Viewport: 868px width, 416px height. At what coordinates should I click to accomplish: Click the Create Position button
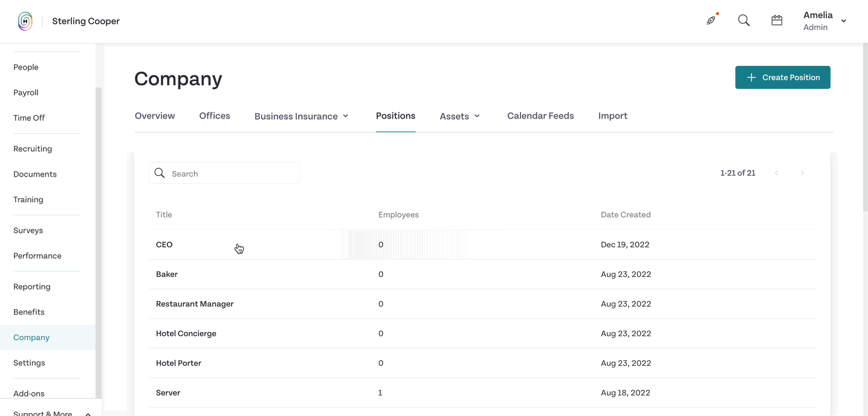(x=783, y=77)
